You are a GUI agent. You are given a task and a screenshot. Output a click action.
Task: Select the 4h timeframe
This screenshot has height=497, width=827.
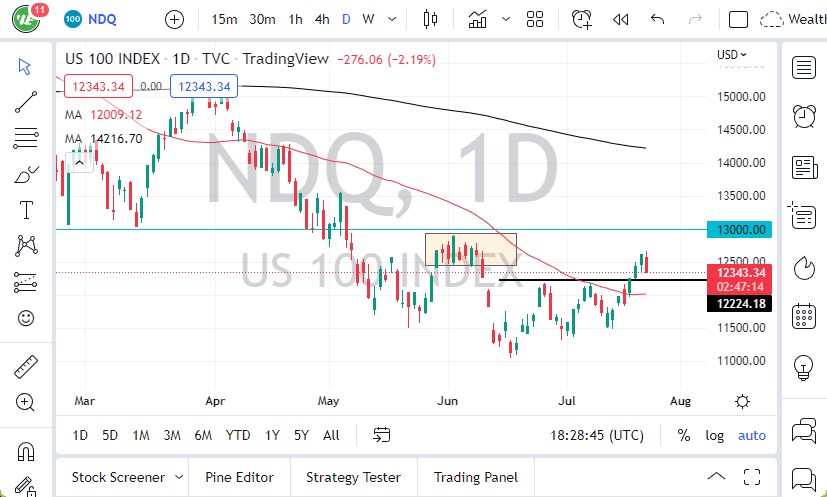321,19
